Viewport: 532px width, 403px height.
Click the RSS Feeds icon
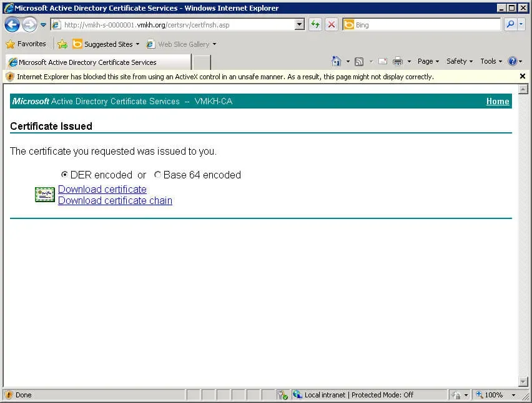(x=359, y=62)
